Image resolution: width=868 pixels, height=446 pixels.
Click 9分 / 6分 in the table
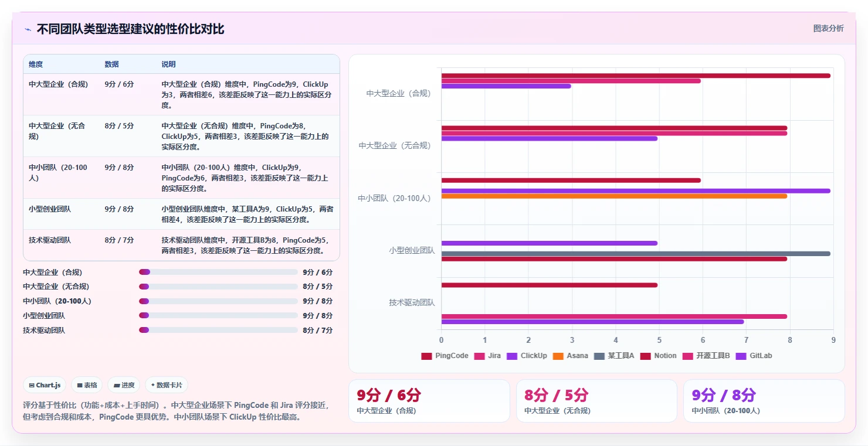(x=119, y=84)
